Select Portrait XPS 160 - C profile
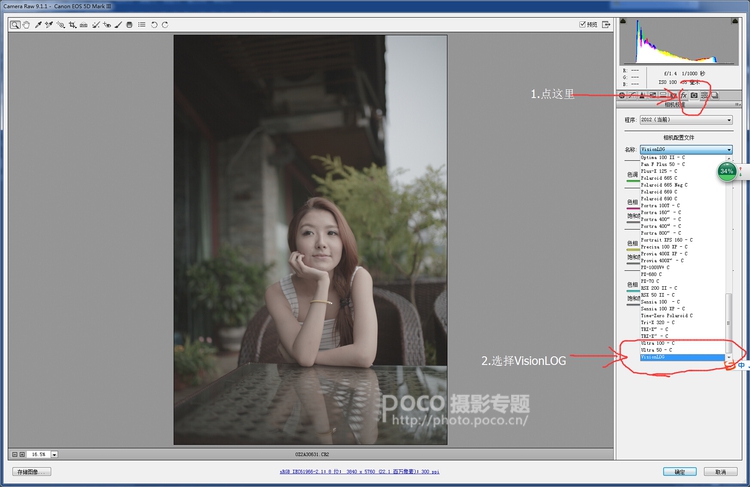750x487 pixels. pyautogui.click(x=683, y=240)
